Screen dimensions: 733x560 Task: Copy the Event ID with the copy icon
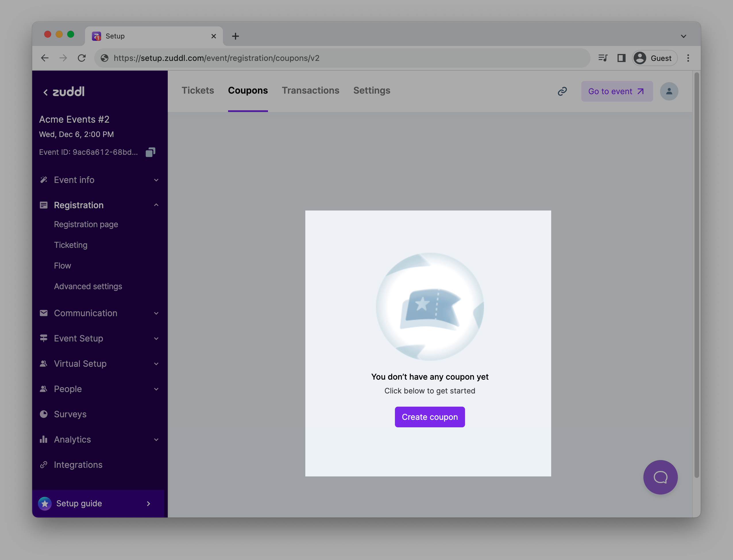150,152
